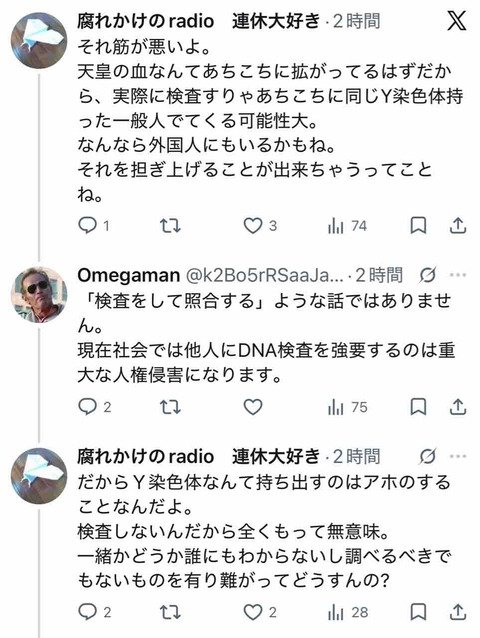
Task: View analytics showing 28 views
Action: (x=348, y=612)
